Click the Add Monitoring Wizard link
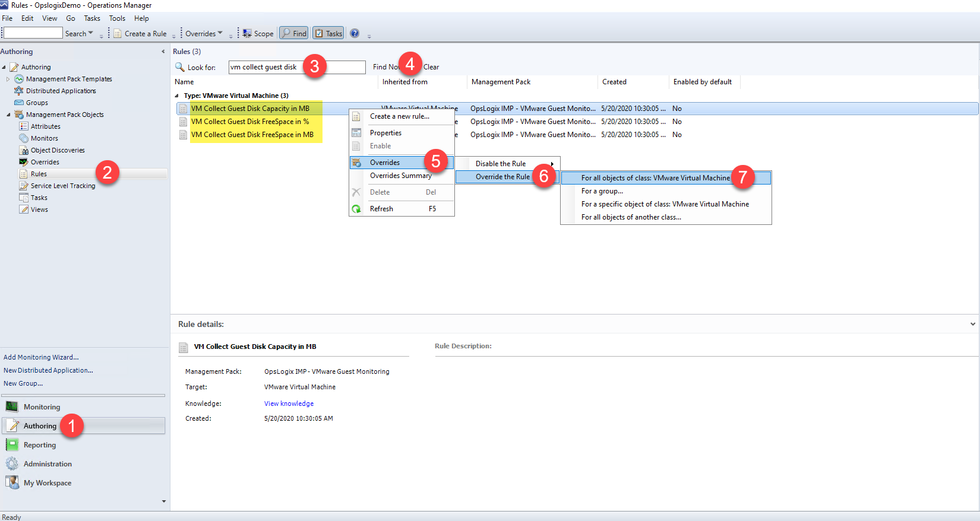 tap(41, 357)
